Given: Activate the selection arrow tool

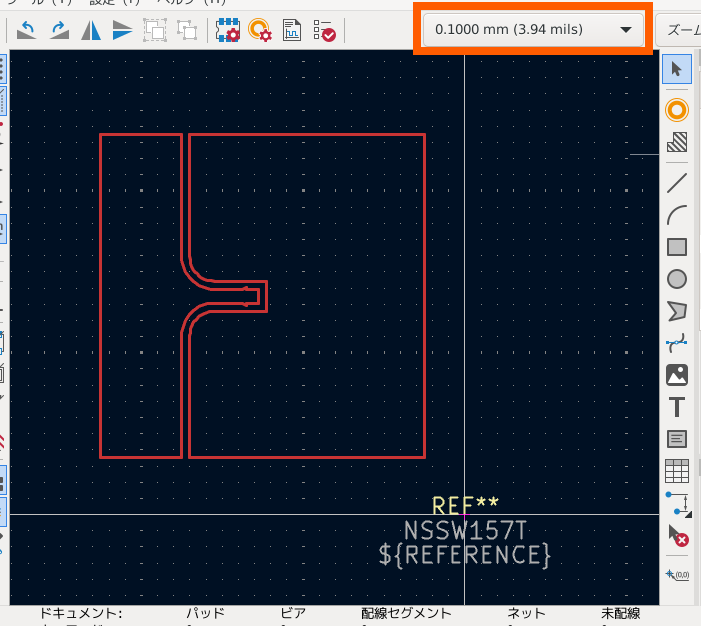Looking at the screenshot, I should coord(677,69).
